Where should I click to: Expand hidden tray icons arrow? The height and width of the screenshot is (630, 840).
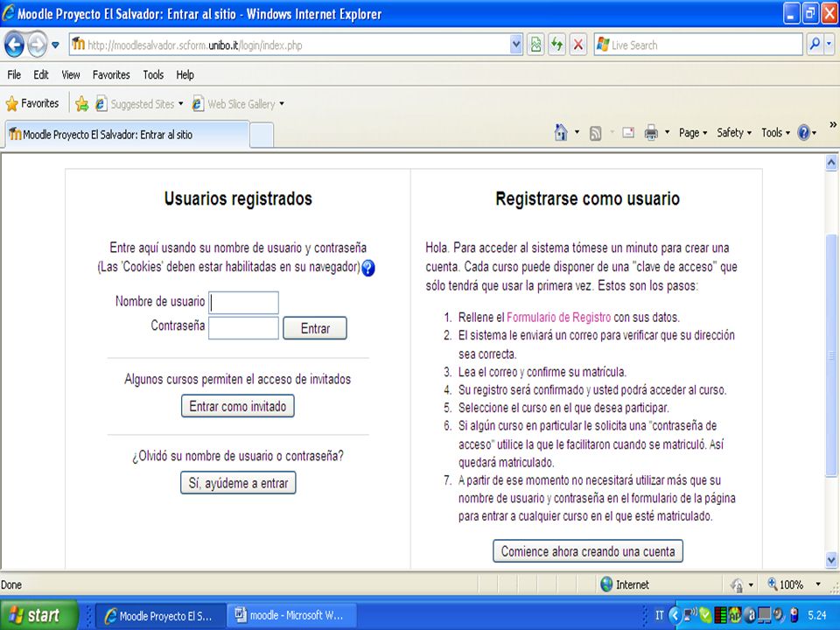675,615
